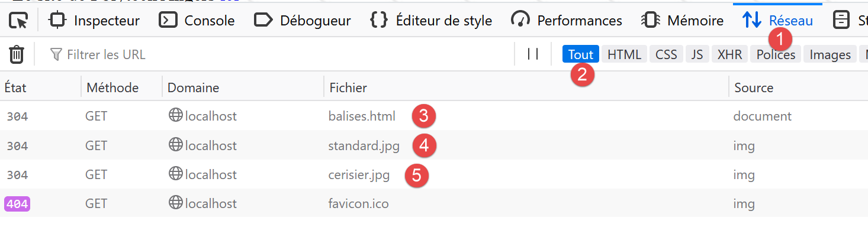Sort by the Fichier column header

tap(348, 87)
